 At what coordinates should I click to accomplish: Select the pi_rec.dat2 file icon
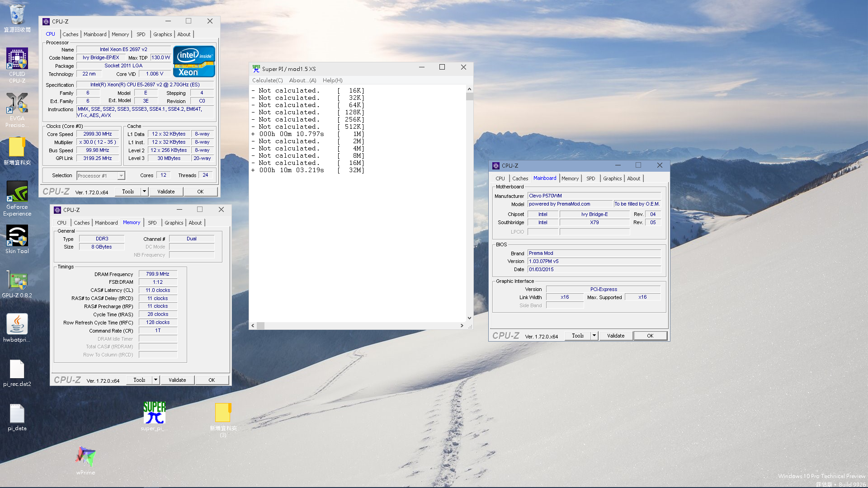tap(17, 373)
